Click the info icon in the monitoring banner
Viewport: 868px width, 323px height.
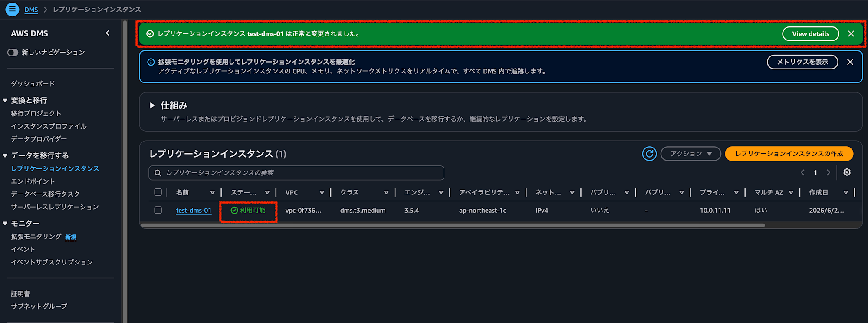point(151,62)
